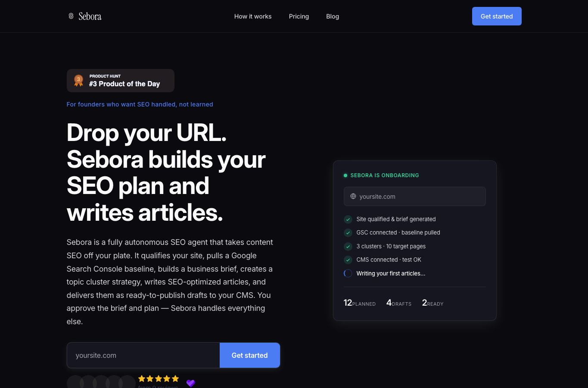The height and width of the screenshot is (388, 588).
Task: Open the How it works nav item
Action: tap(253, 16)
